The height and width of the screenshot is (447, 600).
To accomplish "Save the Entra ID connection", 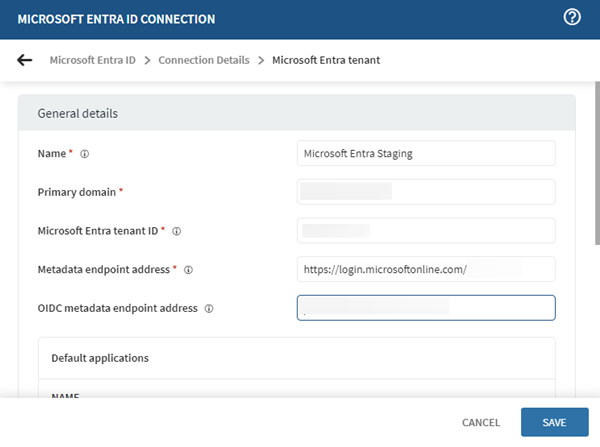I will (554, 423).
